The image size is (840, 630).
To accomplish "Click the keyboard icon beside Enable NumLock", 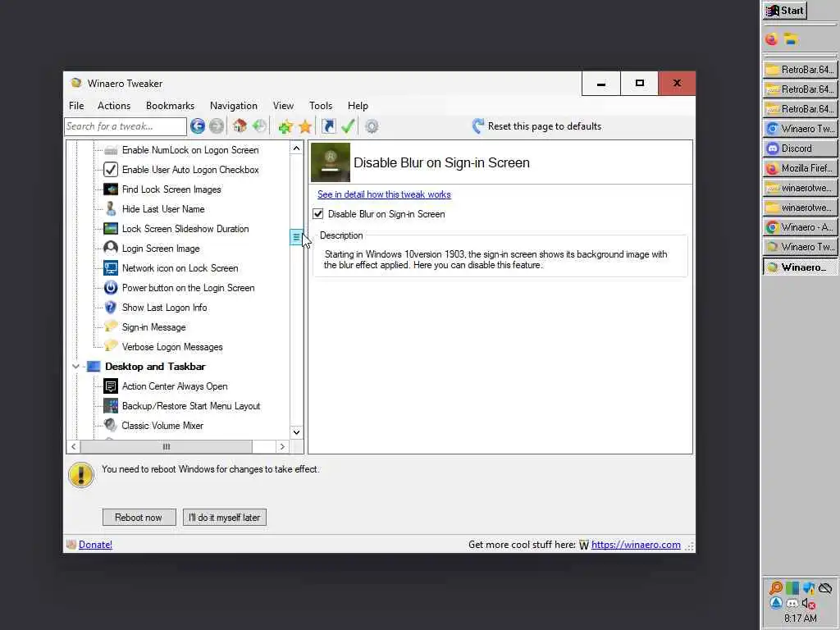I will pyautogui.click(x=111, y=150).
